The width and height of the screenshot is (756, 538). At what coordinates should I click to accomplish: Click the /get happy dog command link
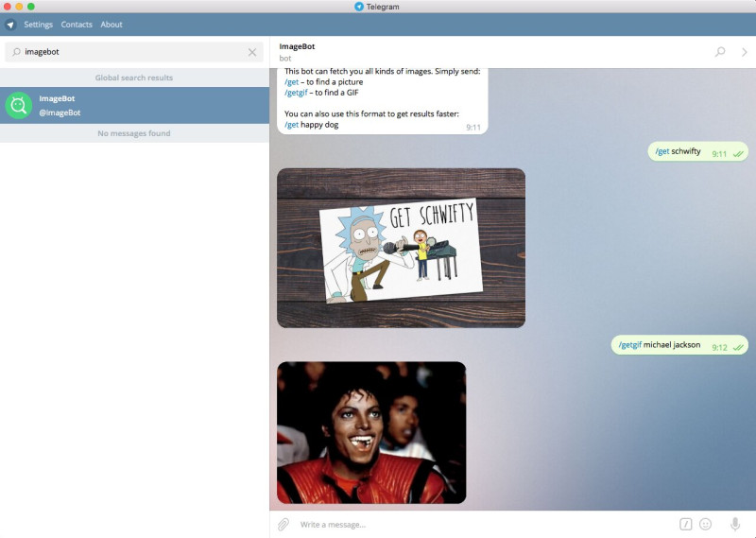tap(291, 125)
